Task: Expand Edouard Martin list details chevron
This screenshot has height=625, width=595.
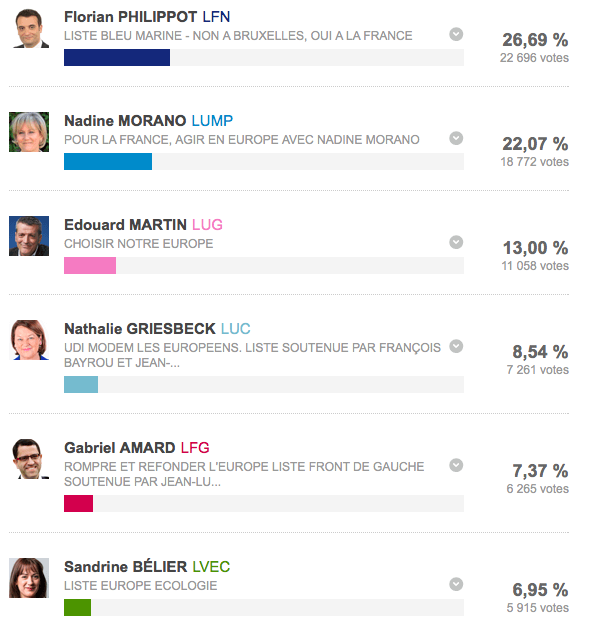Action: [456, 242]
